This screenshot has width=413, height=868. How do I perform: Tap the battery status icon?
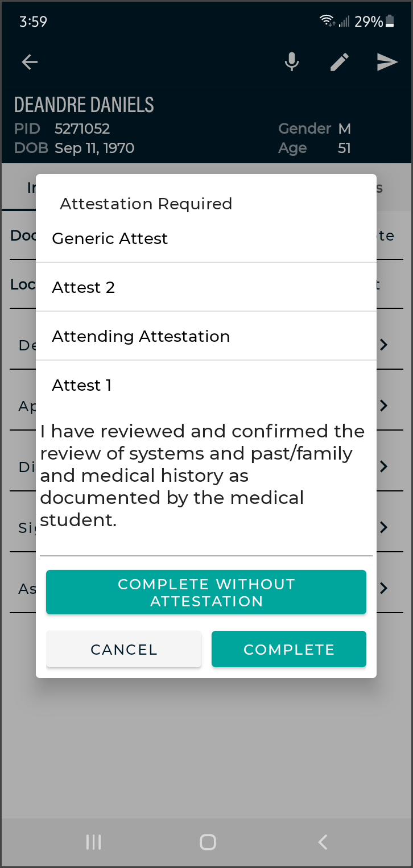pyautogui.click(x=390, y=22)
